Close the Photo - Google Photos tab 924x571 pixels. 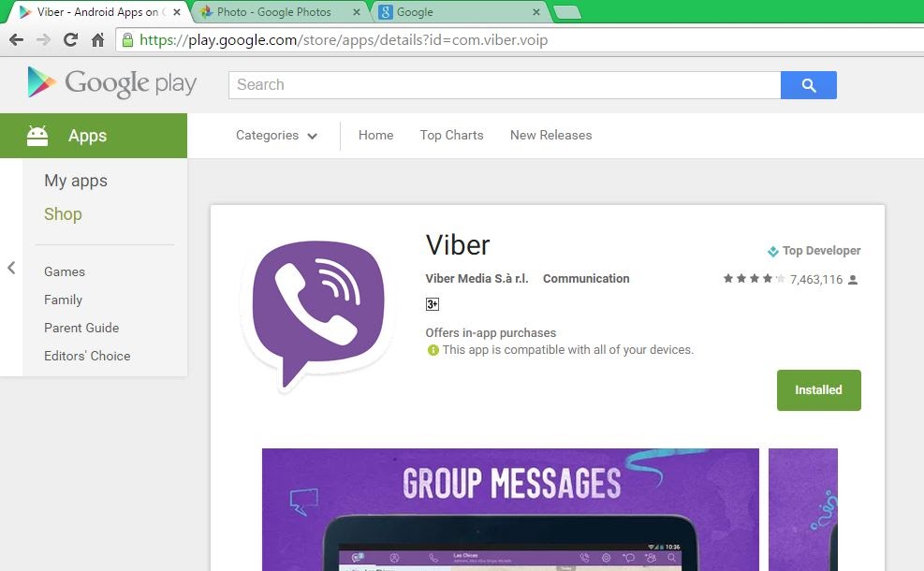point(357,12)
